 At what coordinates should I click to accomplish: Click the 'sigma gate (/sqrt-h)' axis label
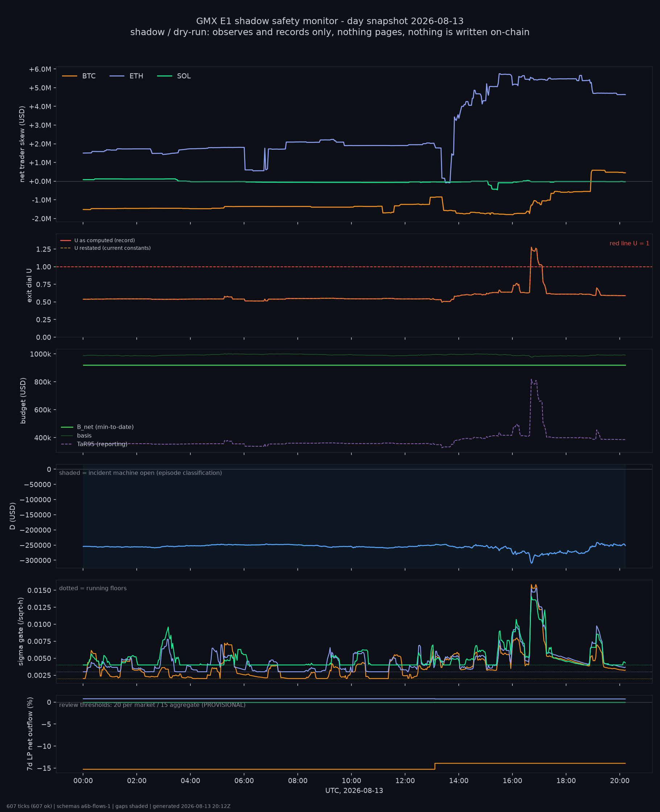tap(21, 631)
